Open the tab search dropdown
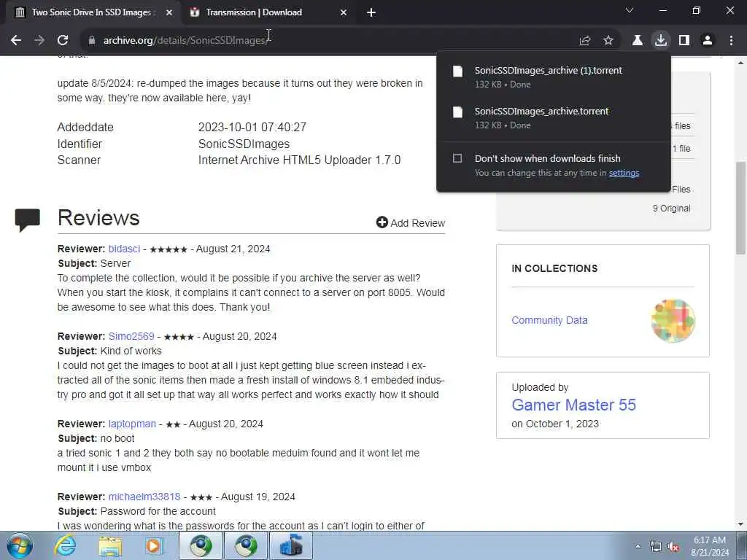This screenshot has width=747, height=560. pos(630,10)
